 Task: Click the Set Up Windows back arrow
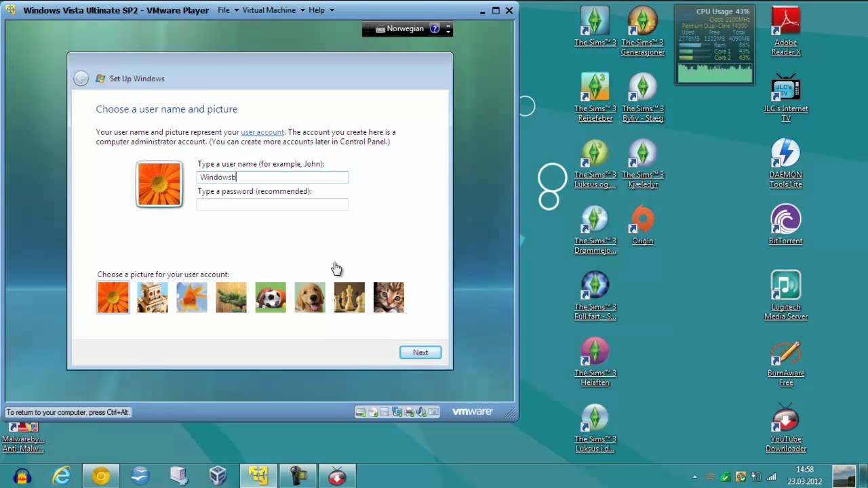[x=81, y=79]
